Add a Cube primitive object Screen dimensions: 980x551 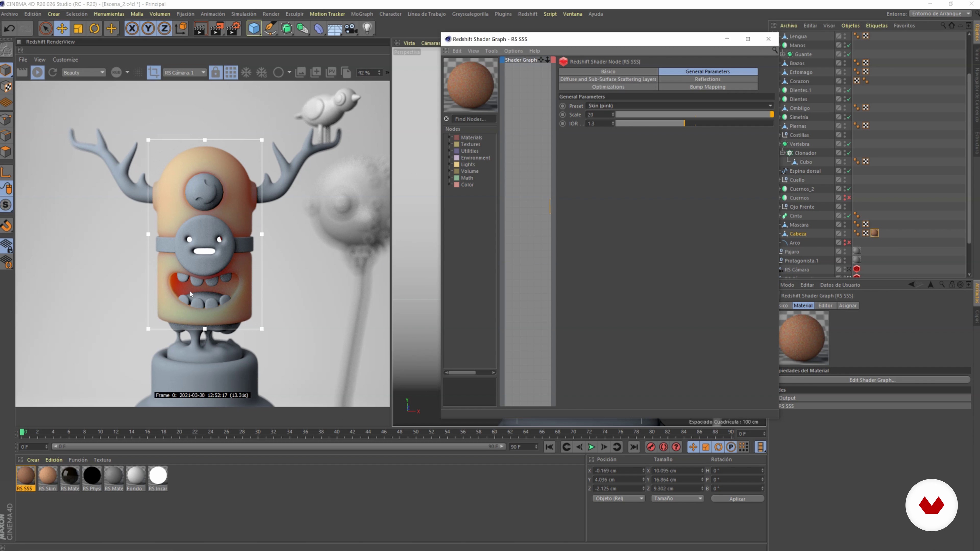pyautogui.click(x=254, y=29)
